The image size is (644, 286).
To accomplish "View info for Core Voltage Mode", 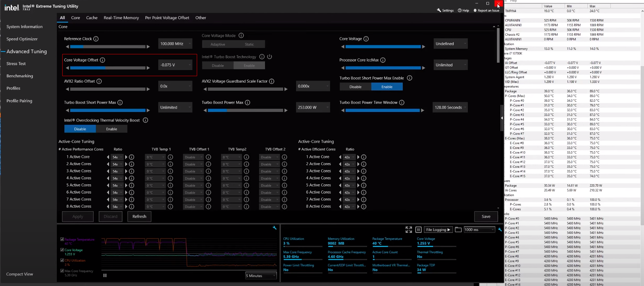I will click(x=241, y=35).
